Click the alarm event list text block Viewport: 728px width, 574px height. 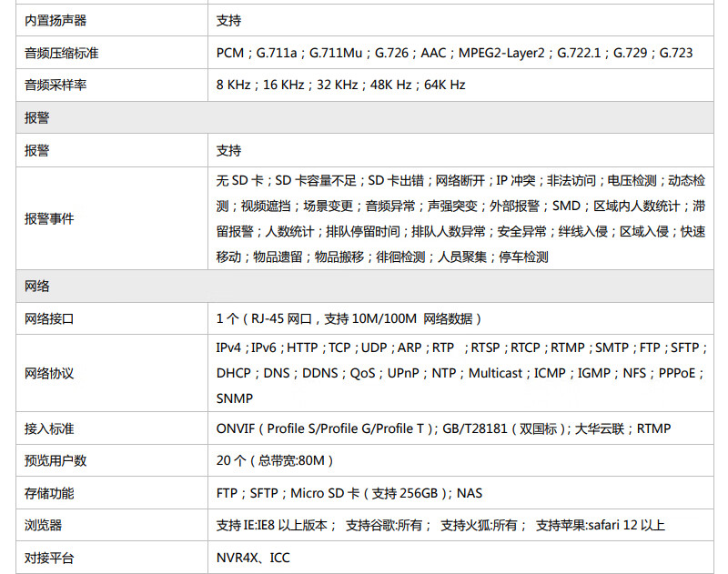click(460, 218)
